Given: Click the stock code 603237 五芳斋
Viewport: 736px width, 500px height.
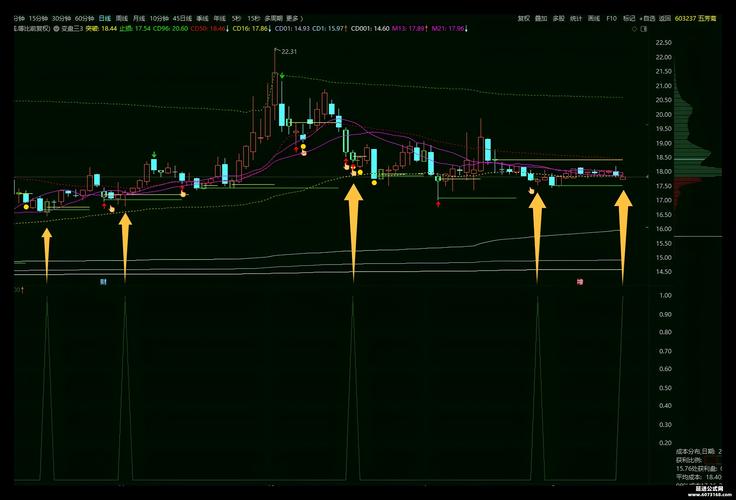Looking at the screenshot, I should pyautogui.click(x=696, y=18).
